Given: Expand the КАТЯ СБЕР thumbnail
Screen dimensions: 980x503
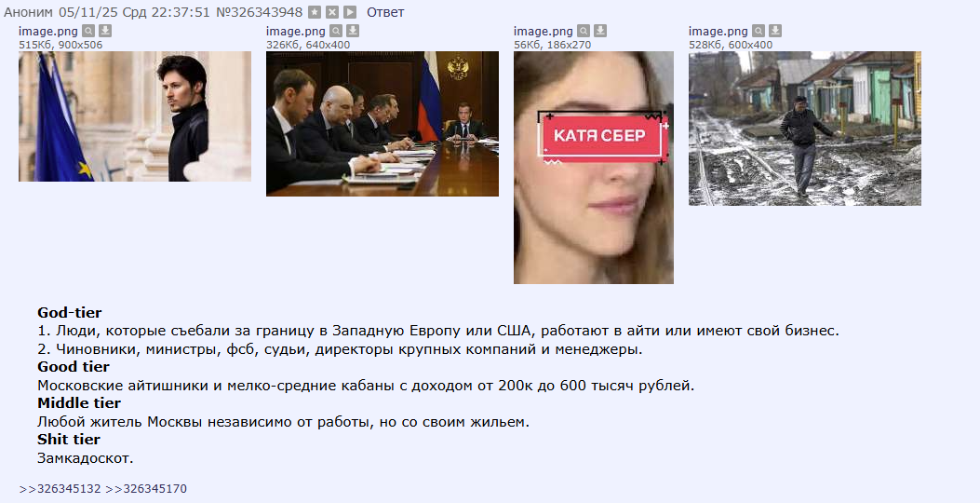Looking at the screenshot, I should (x=594, y=168).
